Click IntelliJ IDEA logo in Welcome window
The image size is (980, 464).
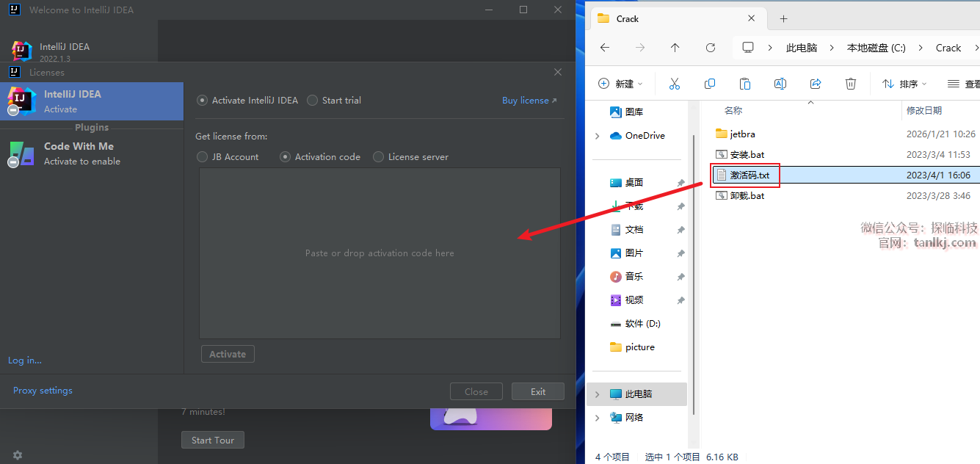22,51
